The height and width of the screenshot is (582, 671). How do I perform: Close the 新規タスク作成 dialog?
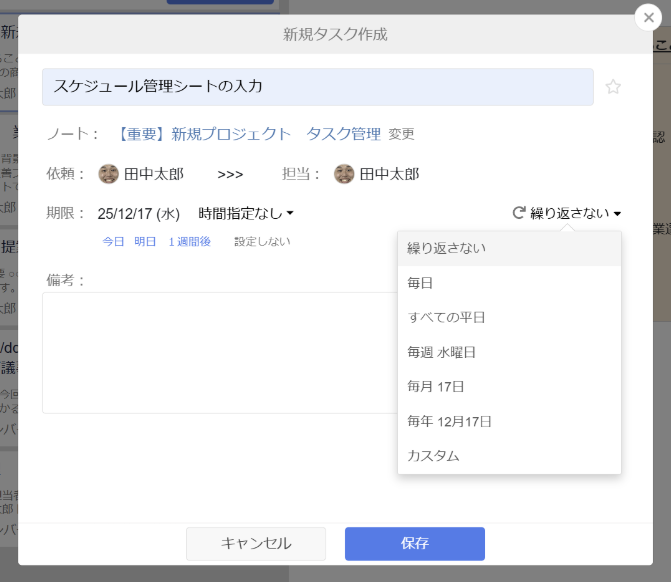pos(648,18)
